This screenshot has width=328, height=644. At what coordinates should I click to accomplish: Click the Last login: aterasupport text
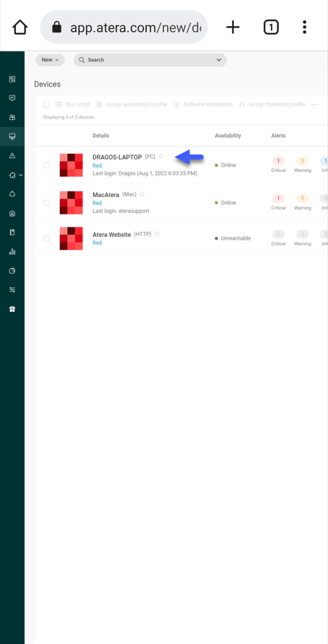pos(121,211)
